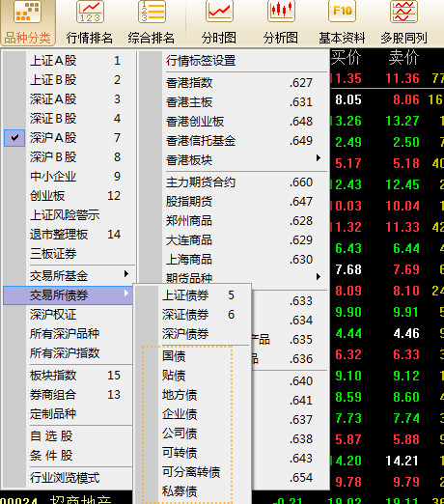Choose 三板证券 menu entry
The image size is (444, 504).
pos(69,254)
